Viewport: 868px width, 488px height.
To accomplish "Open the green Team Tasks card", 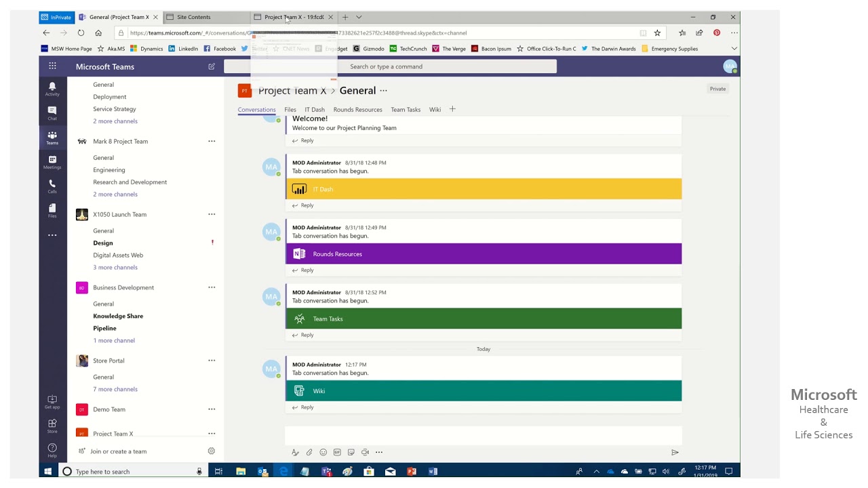I will pyautogui.click(x=484, y=319).
